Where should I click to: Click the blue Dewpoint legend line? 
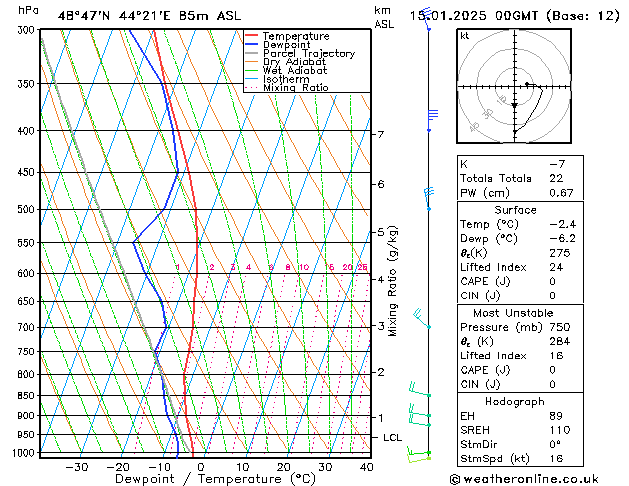pyautogui.click(x=251, y=44)
